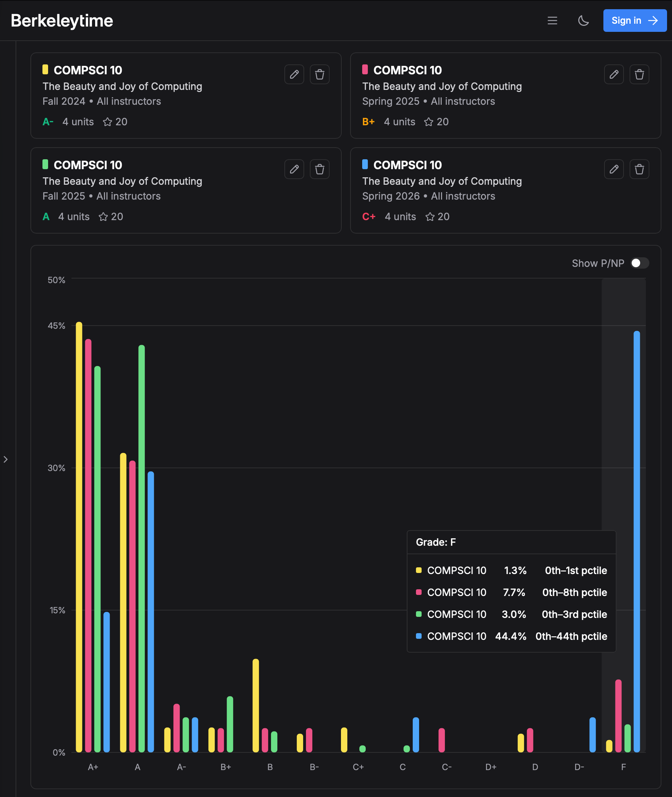The height and width of the screenshot is (797, 672).
Task: Click the pink swatch on Spring 2025 card
Action: pyautogui.click(x=365, y=69)
